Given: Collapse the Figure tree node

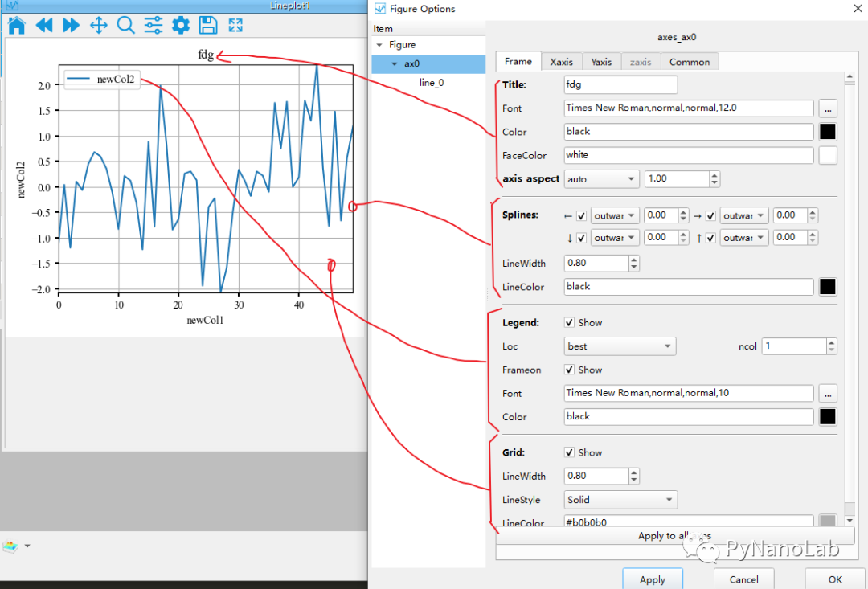Looking at the screenshot, I should pyautogui.click(x=379, y=45).
